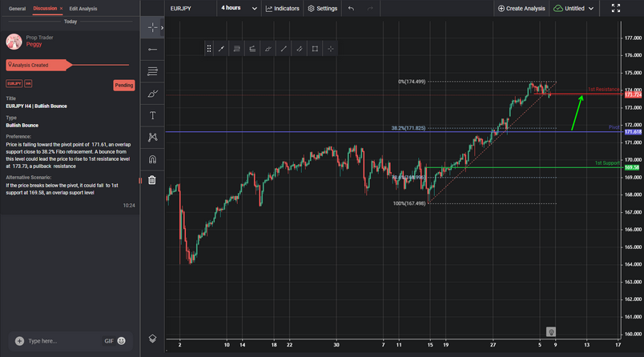Open the pattern drawing tool
The image size is (644, 357).
tap(152, 137)
